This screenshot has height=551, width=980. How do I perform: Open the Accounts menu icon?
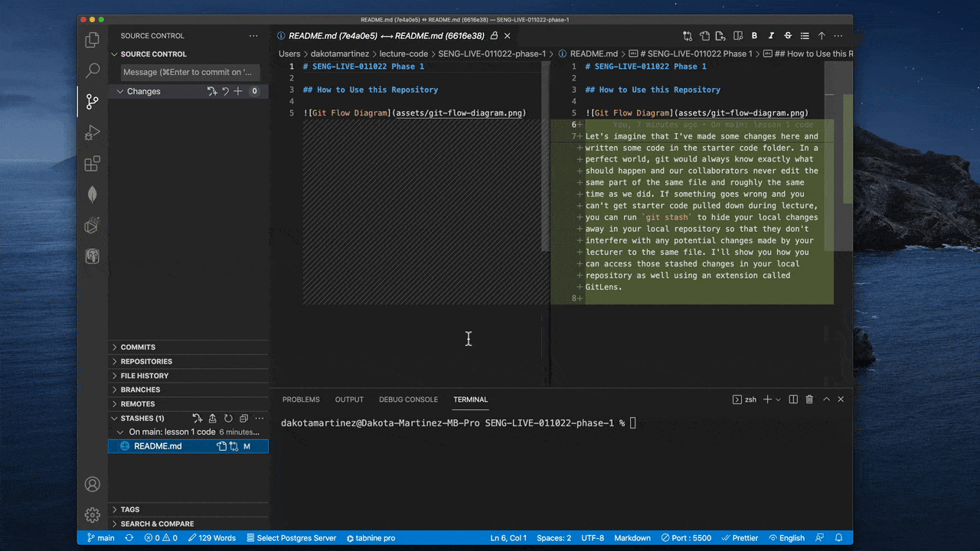[93, 484]
